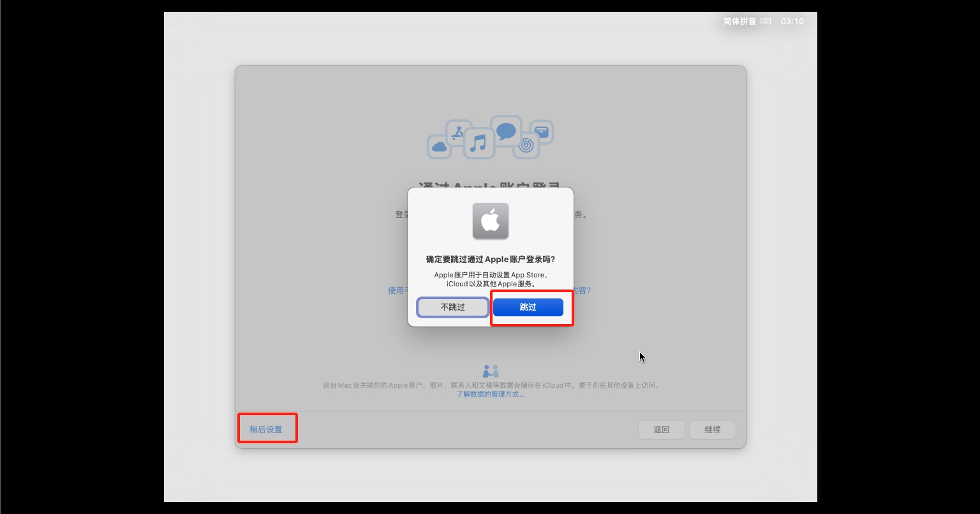The image size is (980, 514).
Task: Click the 继续 button
Action: [x=713, y=430]
